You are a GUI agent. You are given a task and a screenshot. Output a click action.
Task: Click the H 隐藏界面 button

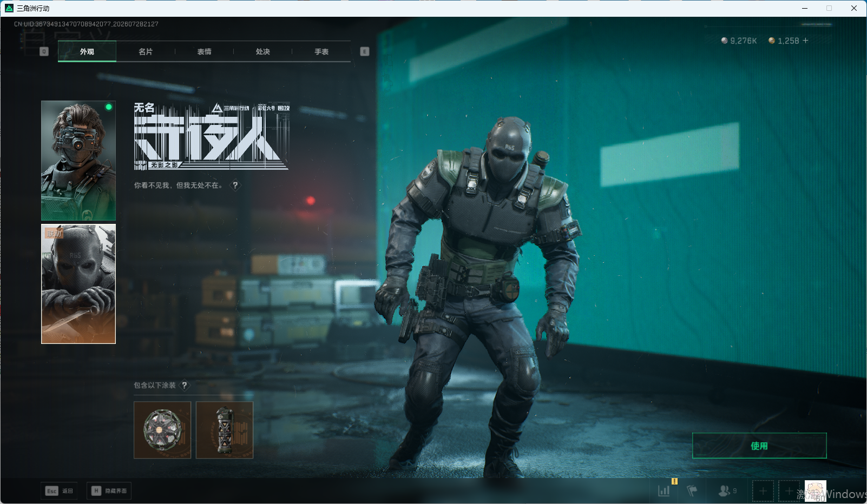[109, 491]
